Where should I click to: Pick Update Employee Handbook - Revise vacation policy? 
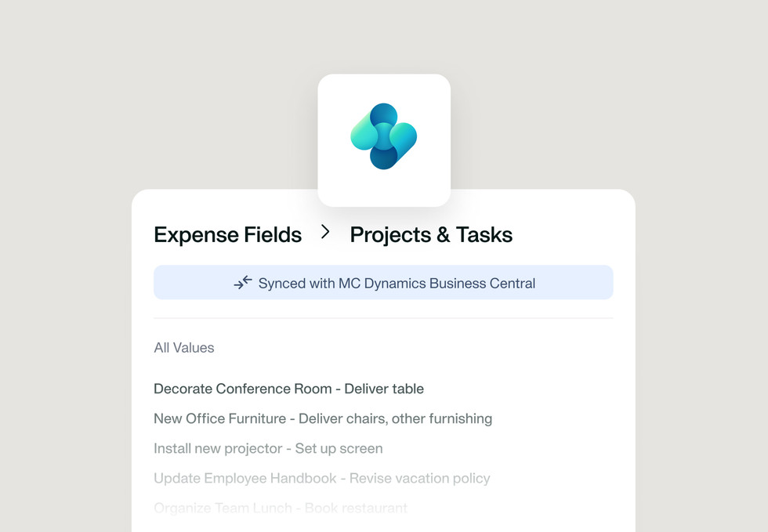coord(321,478)
